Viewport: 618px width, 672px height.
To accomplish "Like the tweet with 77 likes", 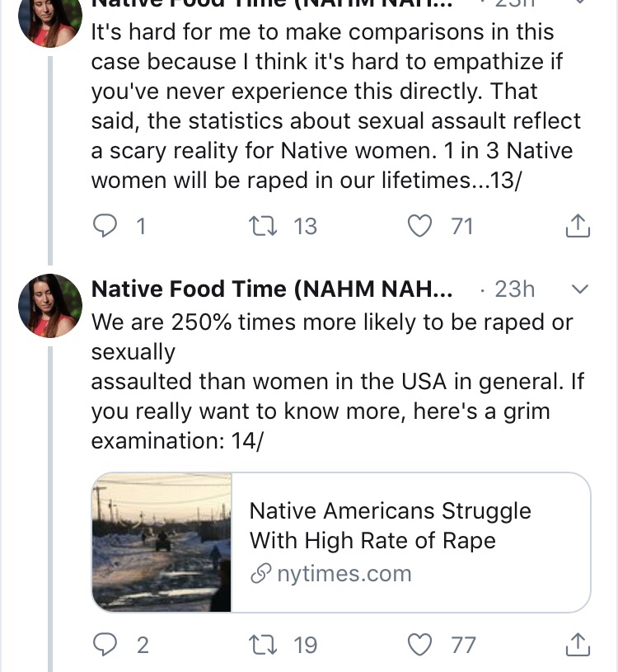I will point(421,644).
